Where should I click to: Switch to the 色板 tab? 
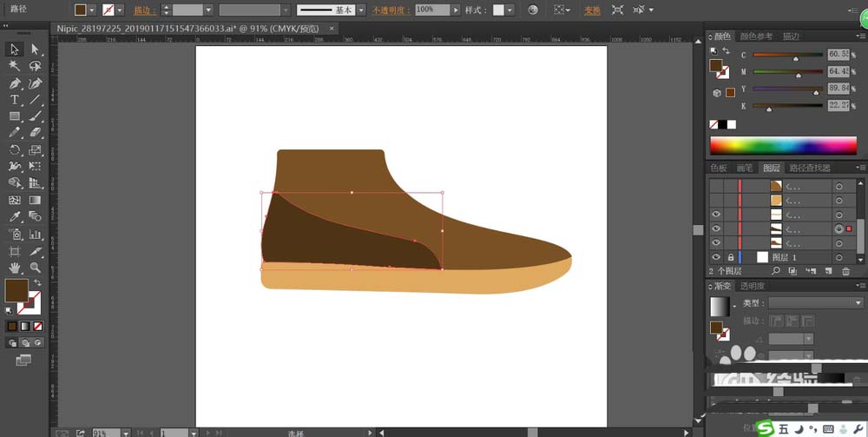(719, 168)
